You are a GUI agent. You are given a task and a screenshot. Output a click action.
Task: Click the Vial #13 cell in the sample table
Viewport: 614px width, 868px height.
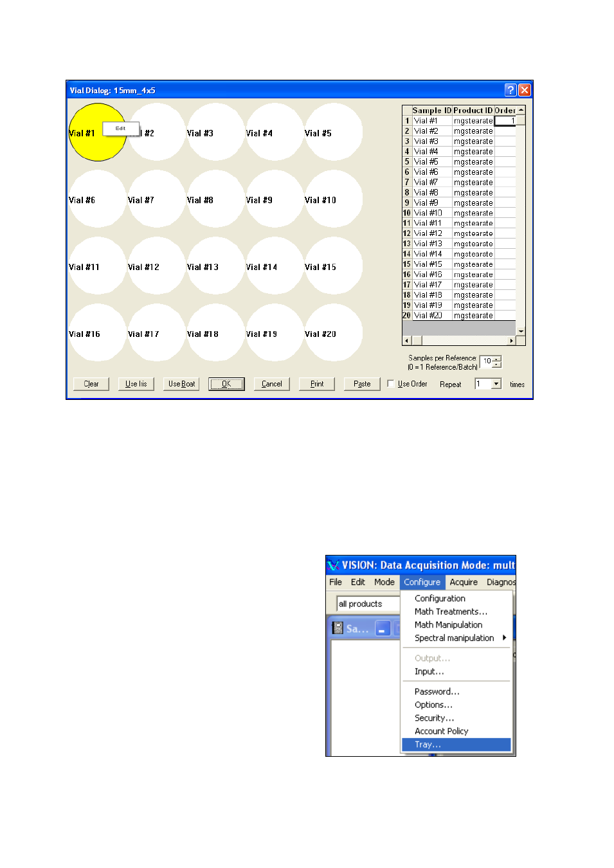[432, 244]
